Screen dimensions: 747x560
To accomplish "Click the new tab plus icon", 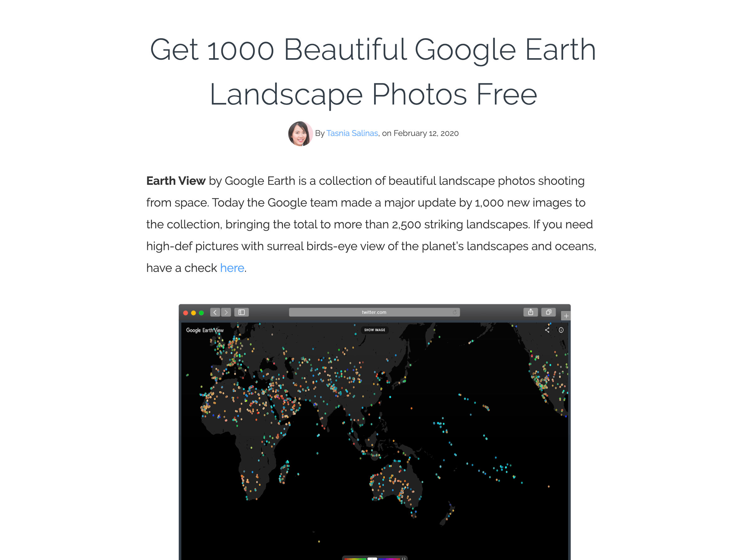I will click(566, 316).
